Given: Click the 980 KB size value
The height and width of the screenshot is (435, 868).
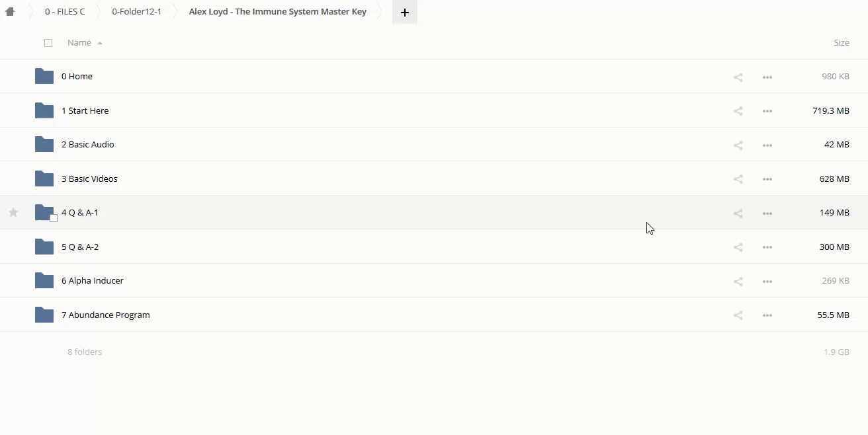Looking at the screenshot, I should pyautogui.click(x=836, y=76).
